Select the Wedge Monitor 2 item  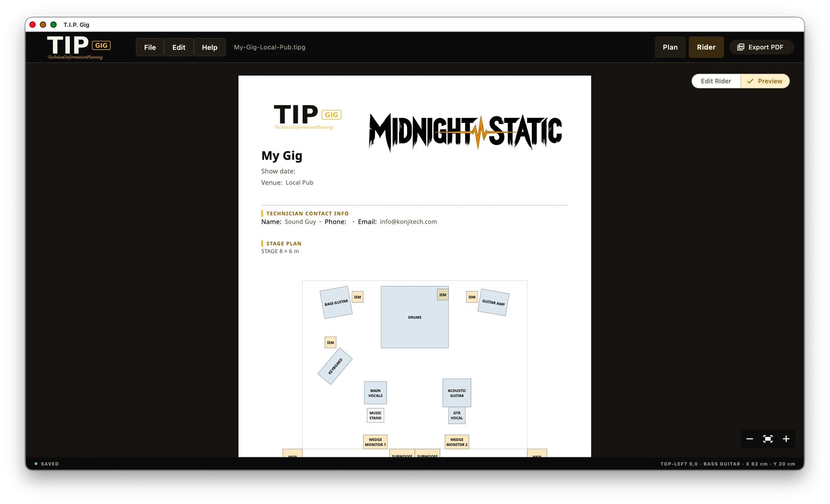coord(457,442)
